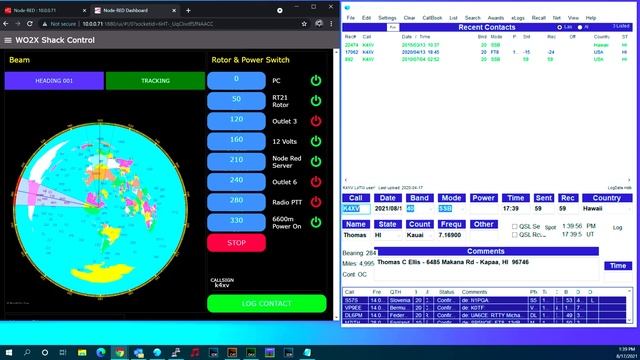Viewport: 640px width, 360px height.
Task: Toggle the Radio PTT power icon
Action: [x=316, y=202]
